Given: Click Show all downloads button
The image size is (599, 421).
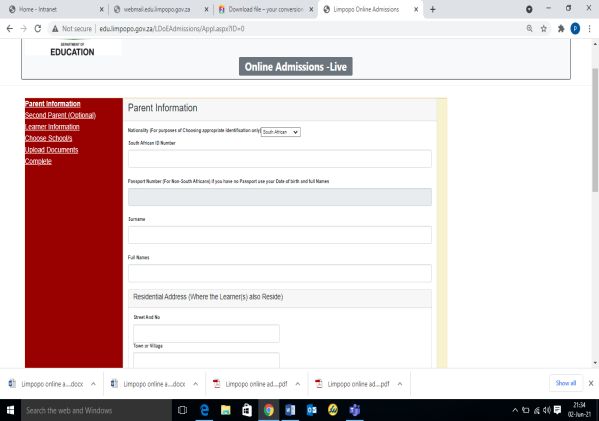Looking at the screenshot, I should coord(566,383).
